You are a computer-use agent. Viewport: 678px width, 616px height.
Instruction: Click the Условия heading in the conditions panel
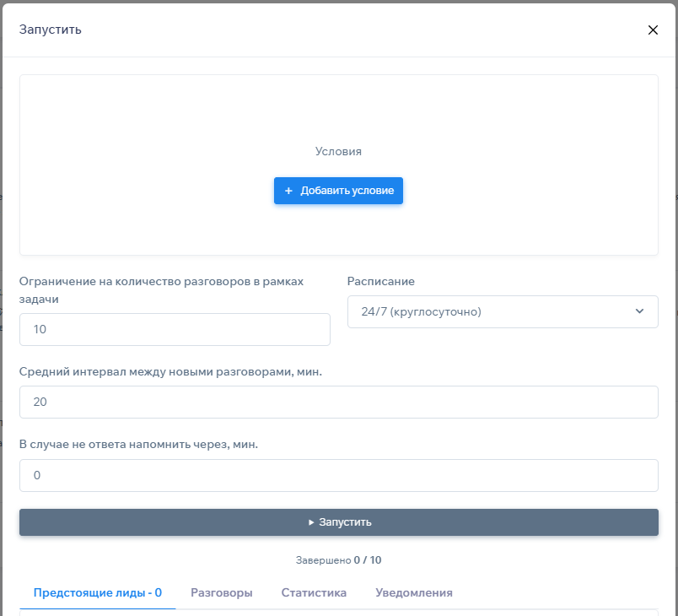338,151
